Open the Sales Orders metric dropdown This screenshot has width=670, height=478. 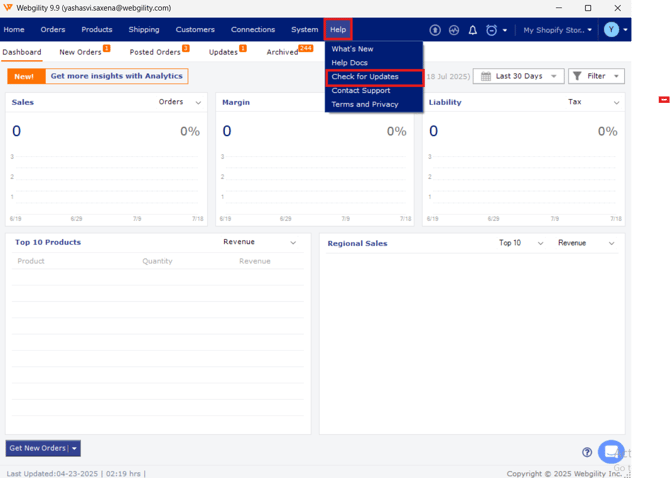181,102
